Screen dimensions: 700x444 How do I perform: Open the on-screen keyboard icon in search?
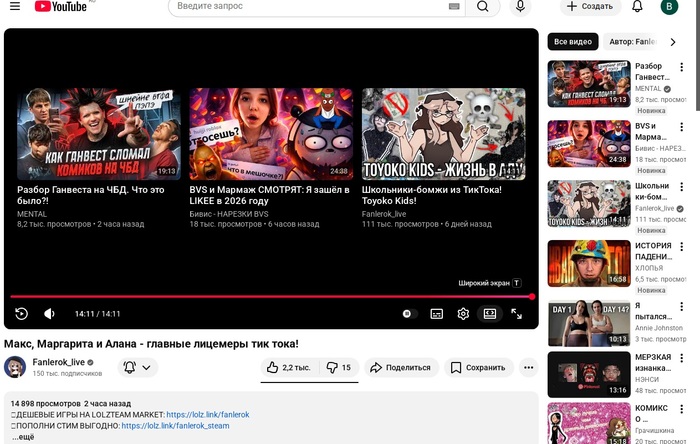tap(454, 6)
